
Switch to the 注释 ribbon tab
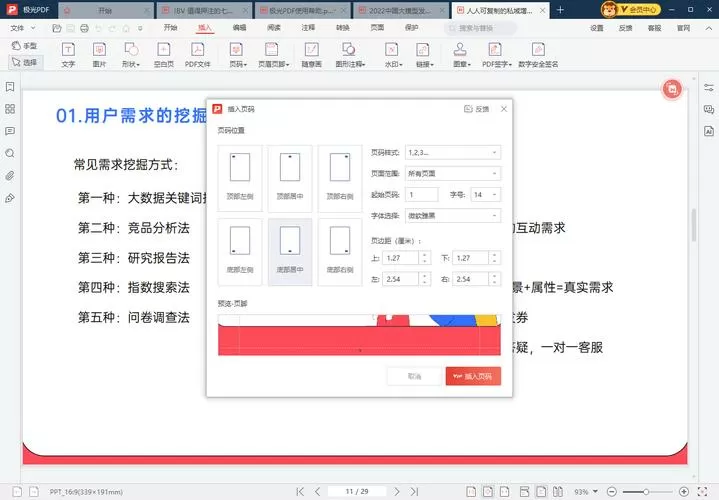pos(308,28)
